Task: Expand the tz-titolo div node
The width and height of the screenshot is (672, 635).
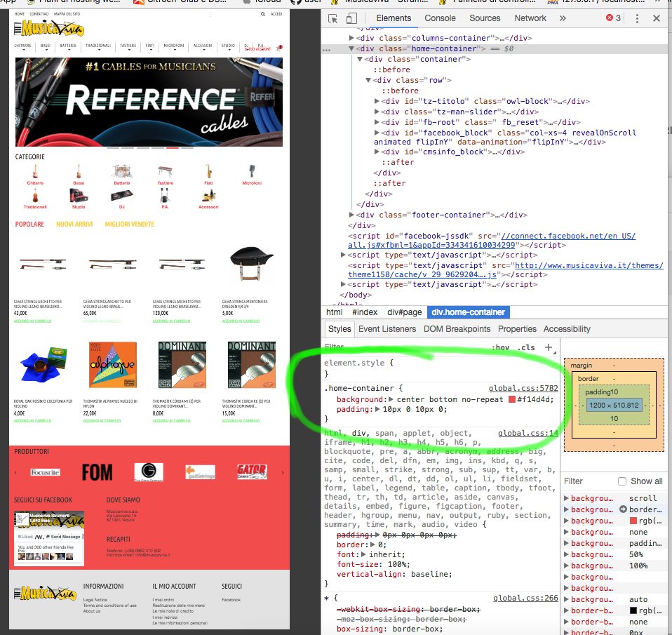Action: (377, 101)
